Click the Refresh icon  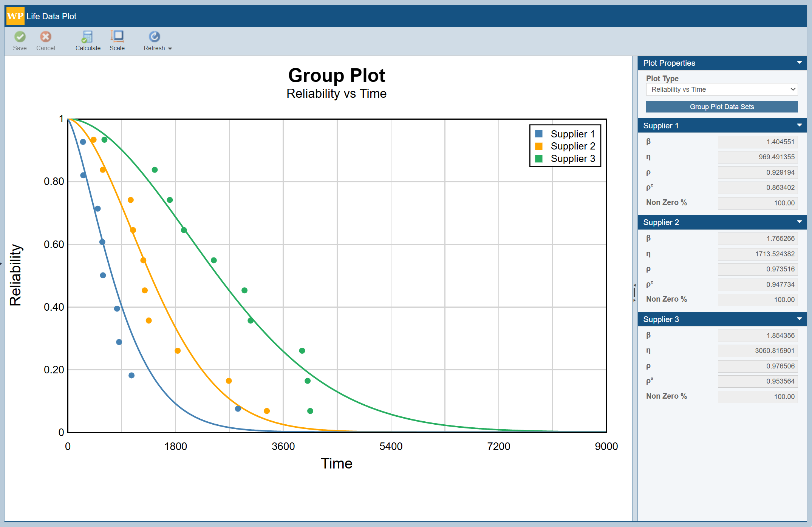154,37
